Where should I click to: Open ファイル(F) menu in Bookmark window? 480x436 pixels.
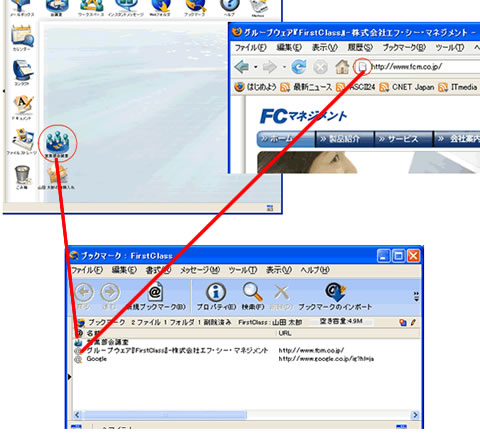pos(87,270)
